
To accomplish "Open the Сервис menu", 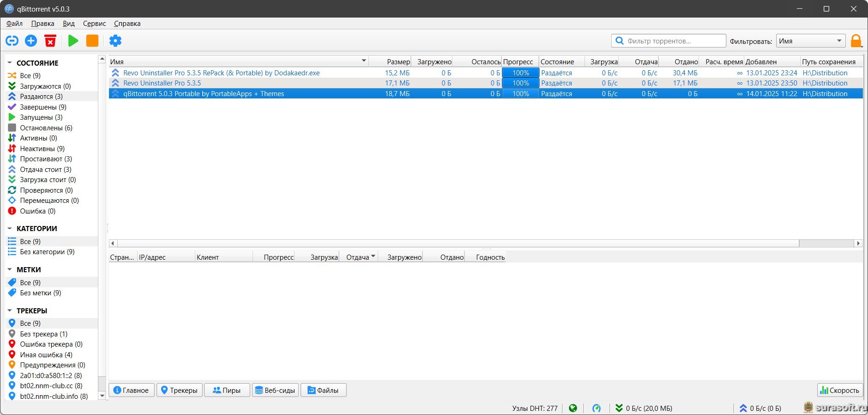I will 94,23.
